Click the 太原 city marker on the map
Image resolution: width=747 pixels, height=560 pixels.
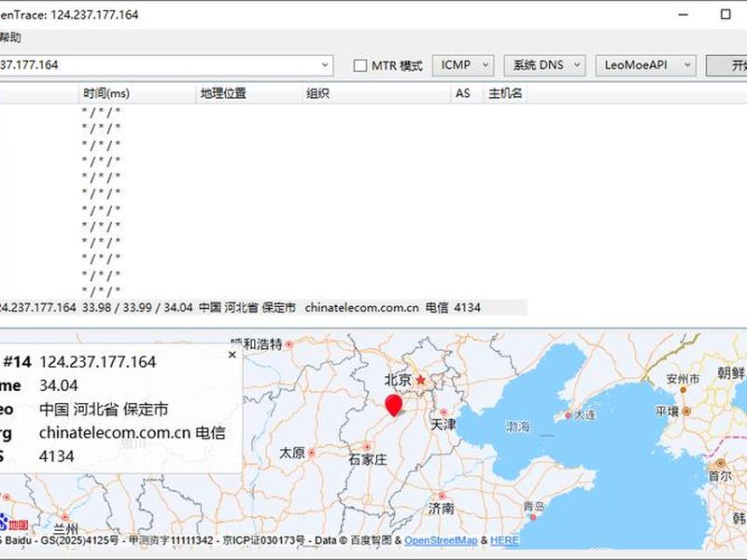tap(312, 453)
